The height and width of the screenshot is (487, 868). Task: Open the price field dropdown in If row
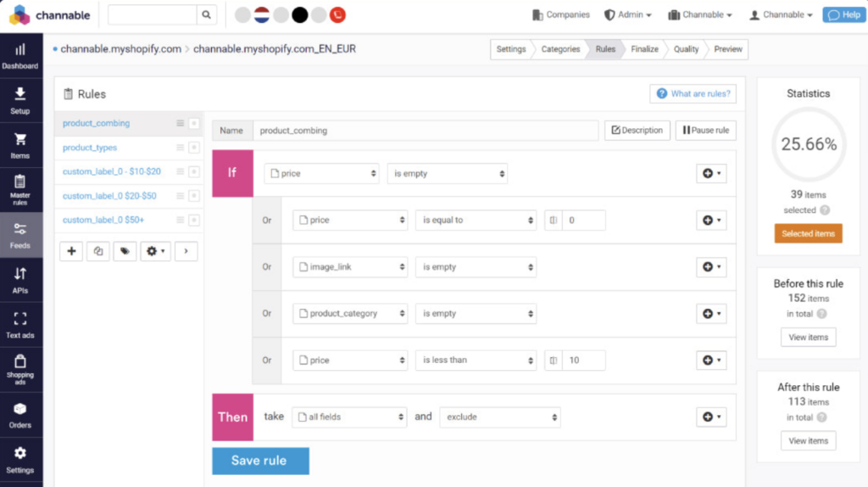321,173
